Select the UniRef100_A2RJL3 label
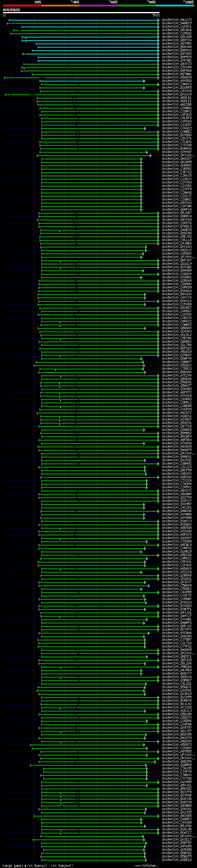Screen dimensions: 197x868 click(177, 711)
